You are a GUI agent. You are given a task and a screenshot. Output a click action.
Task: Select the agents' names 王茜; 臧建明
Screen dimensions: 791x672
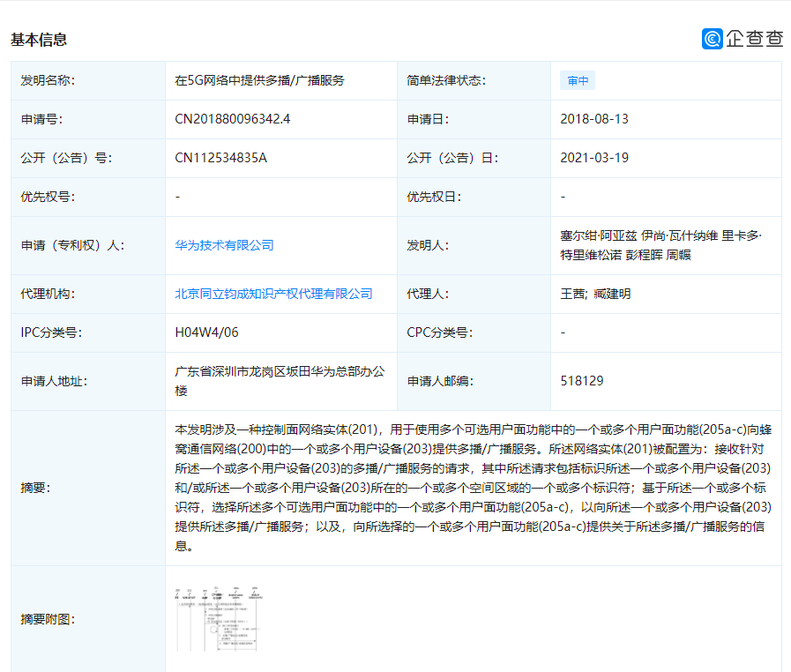(x=595, y=294)
